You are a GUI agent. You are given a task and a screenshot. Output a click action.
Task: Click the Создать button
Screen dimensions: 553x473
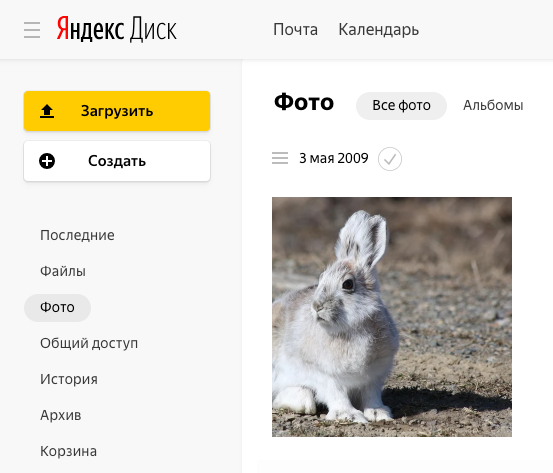117,161
